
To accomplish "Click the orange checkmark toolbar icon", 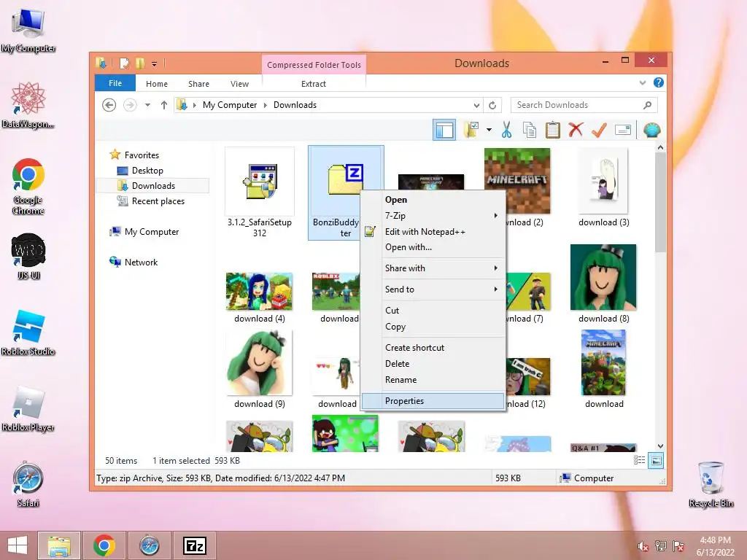I will [599, 130].
